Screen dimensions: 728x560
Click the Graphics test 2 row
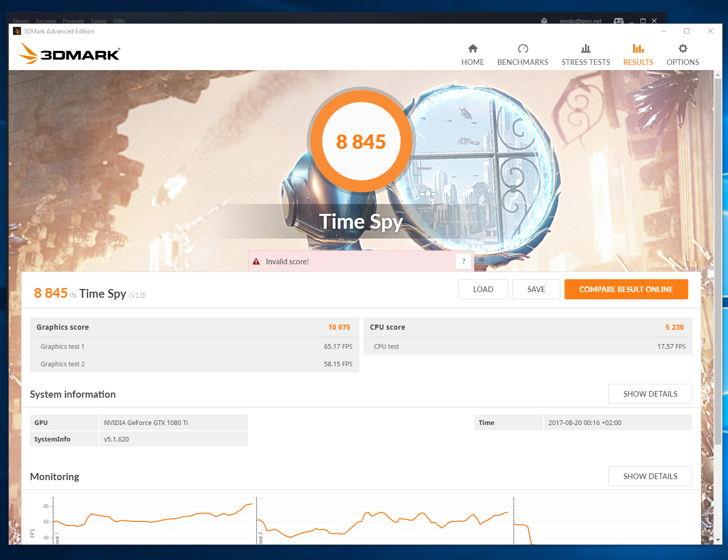click(194, 364)
